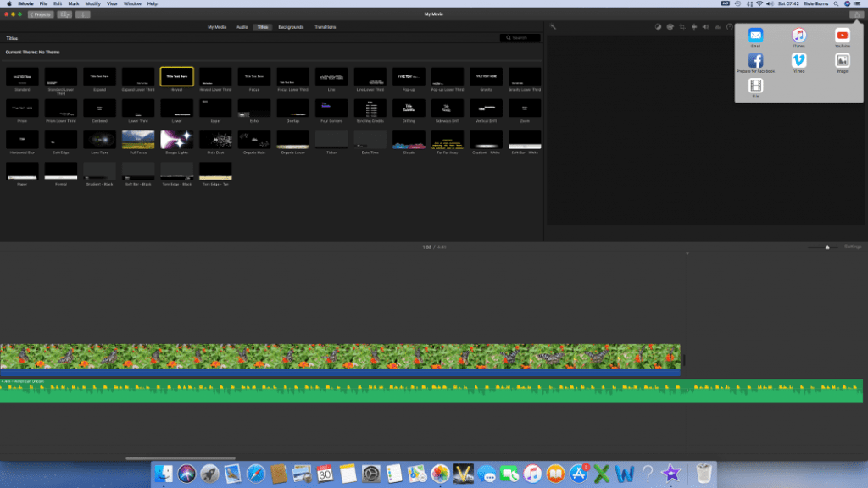Launch Safari from the dock
Screen dimensions: 868x488
click(x=256, y=474)
